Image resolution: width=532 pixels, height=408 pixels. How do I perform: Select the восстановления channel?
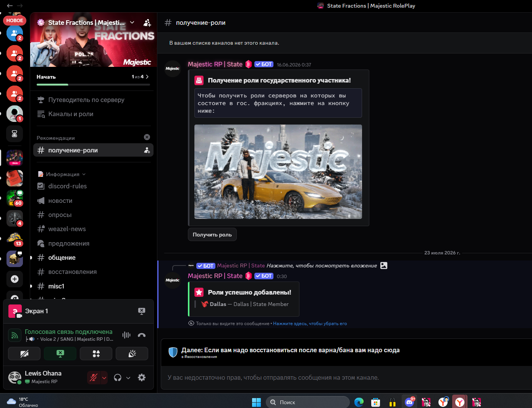[93, 272]
